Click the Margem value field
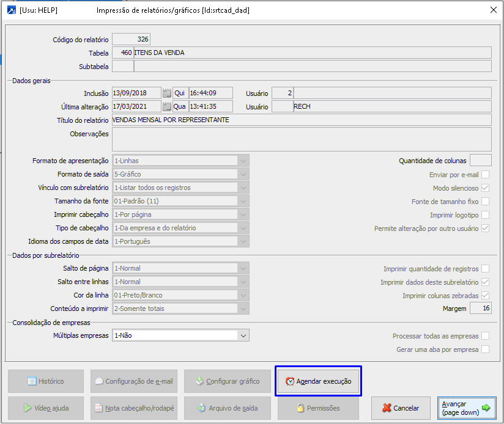 tap(481, 308)
